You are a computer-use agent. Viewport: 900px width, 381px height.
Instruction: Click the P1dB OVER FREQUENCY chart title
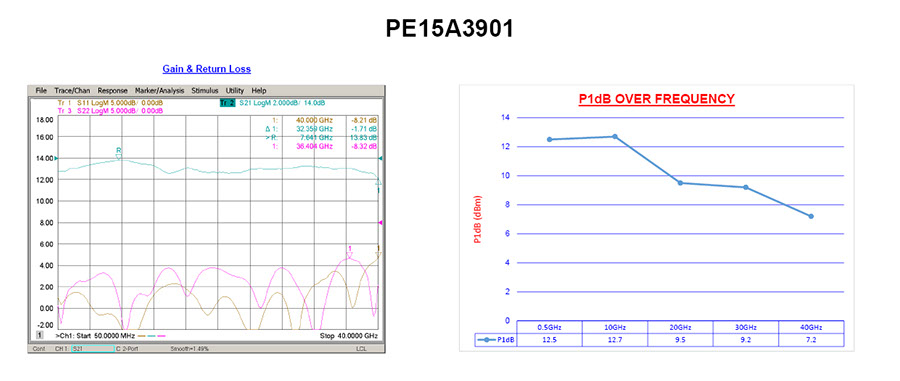pos(657,99)
